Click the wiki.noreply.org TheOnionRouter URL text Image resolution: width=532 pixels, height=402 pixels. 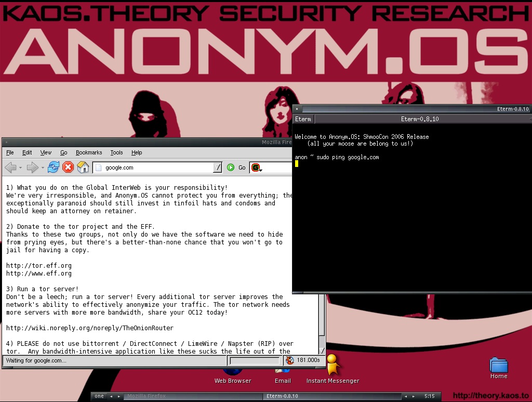pos(89,328)
